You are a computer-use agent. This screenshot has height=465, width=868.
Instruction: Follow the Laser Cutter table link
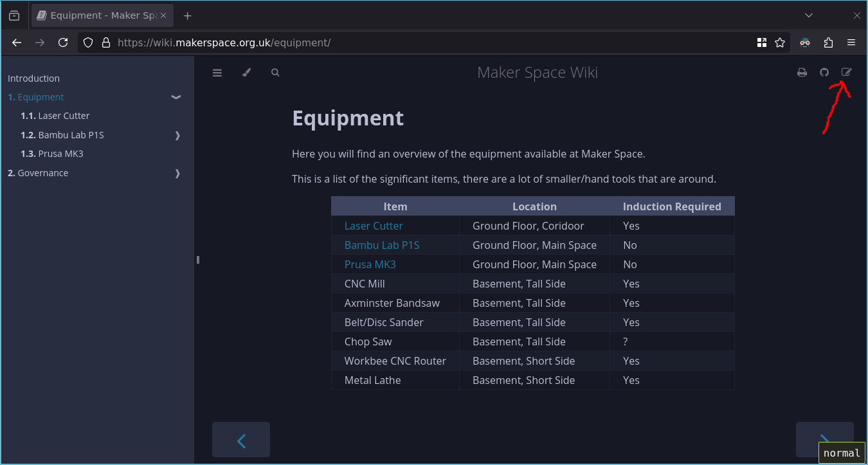374,226
